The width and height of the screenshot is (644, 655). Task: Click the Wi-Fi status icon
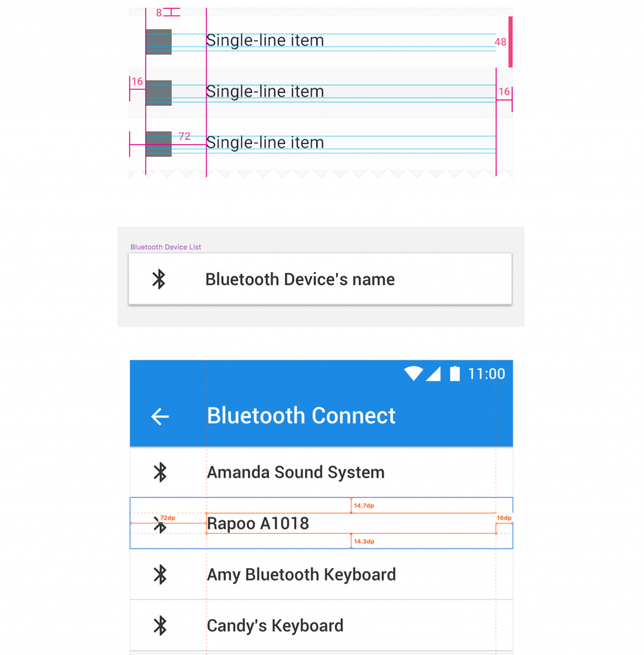coord(413,374)
